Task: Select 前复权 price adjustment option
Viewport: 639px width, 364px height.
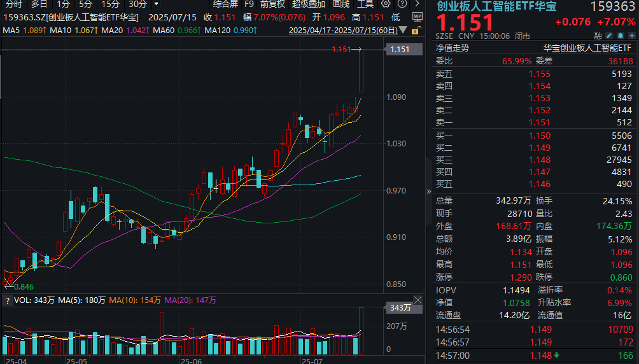Action: tap(272, 4)
